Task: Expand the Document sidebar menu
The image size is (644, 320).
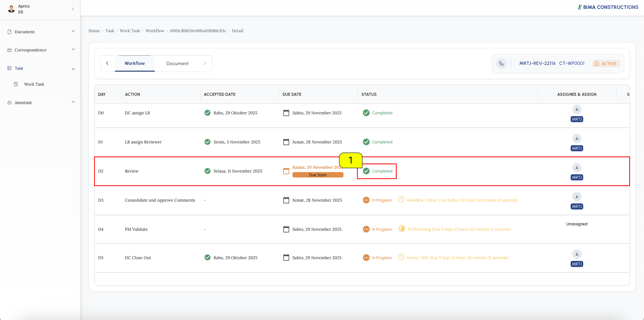Action: (73, 31)
